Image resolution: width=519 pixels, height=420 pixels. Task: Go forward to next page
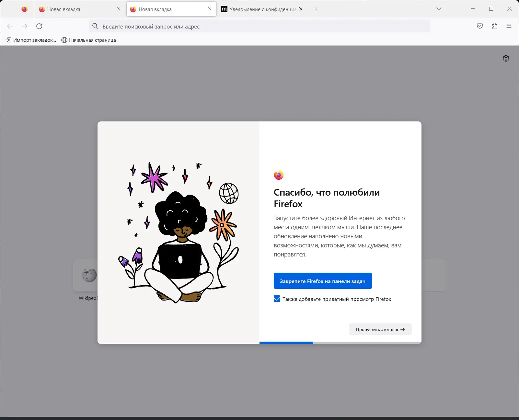tap(25, 26)
